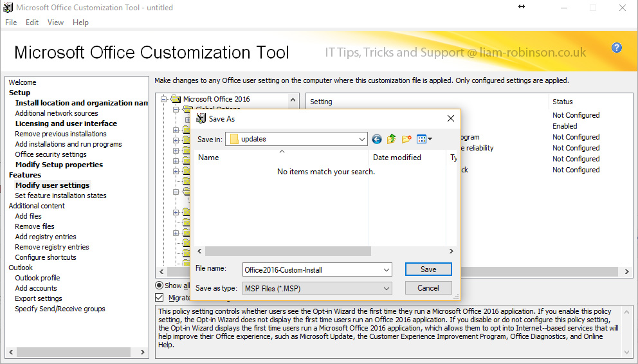Click the Status column header
The height and width of the screenshot is (364, 638).
pos(562,102)
